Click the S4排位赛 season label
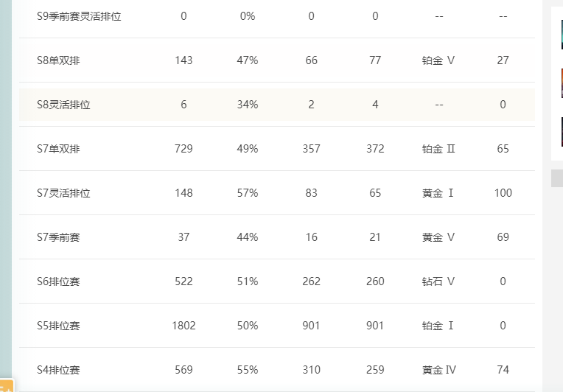 click(x=58, y=370)
